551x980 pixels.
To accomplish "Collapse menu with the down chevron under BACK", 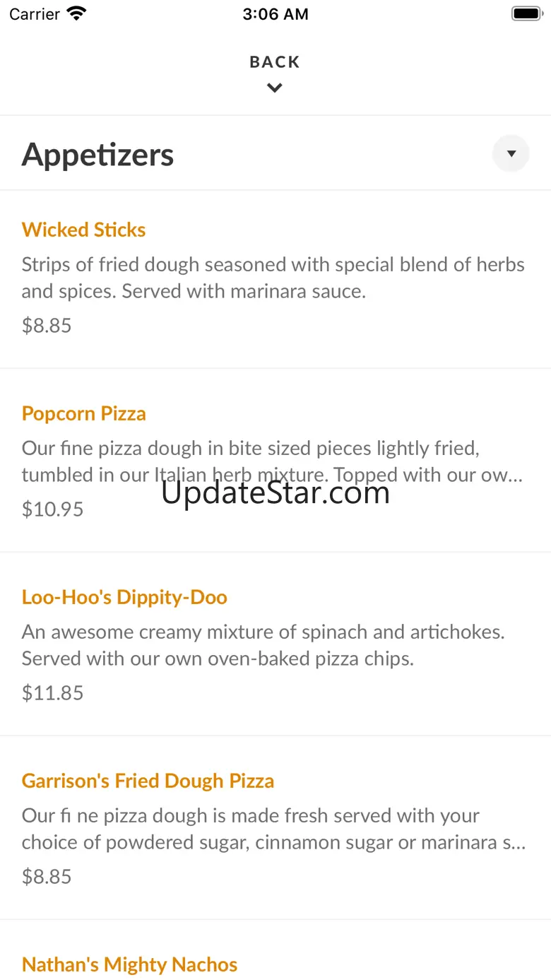I will pyautogui.click(x=275, y=88).
